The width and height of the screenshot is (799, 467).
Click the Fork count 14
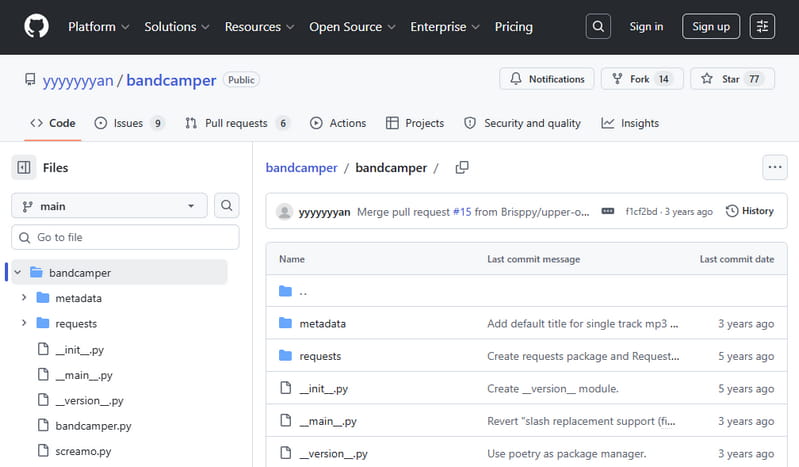pyautogui.click(x=663, y=79)
